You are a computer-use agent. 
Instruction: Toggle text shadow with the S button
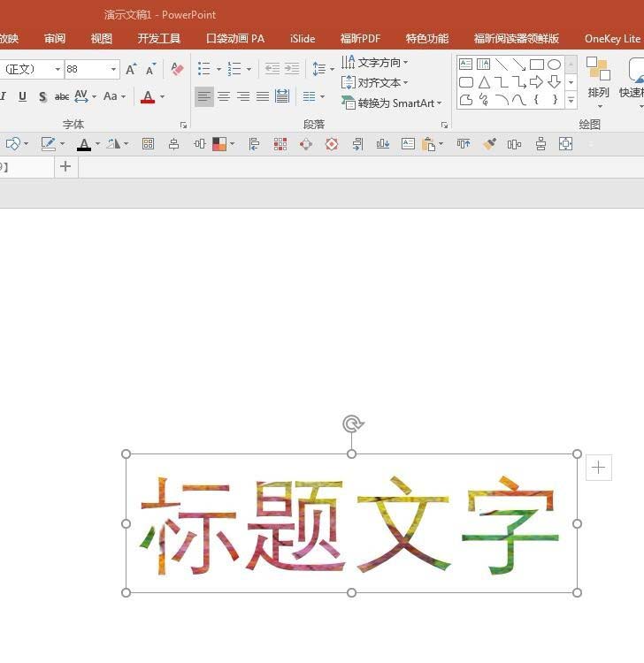(x=42, y=97)
